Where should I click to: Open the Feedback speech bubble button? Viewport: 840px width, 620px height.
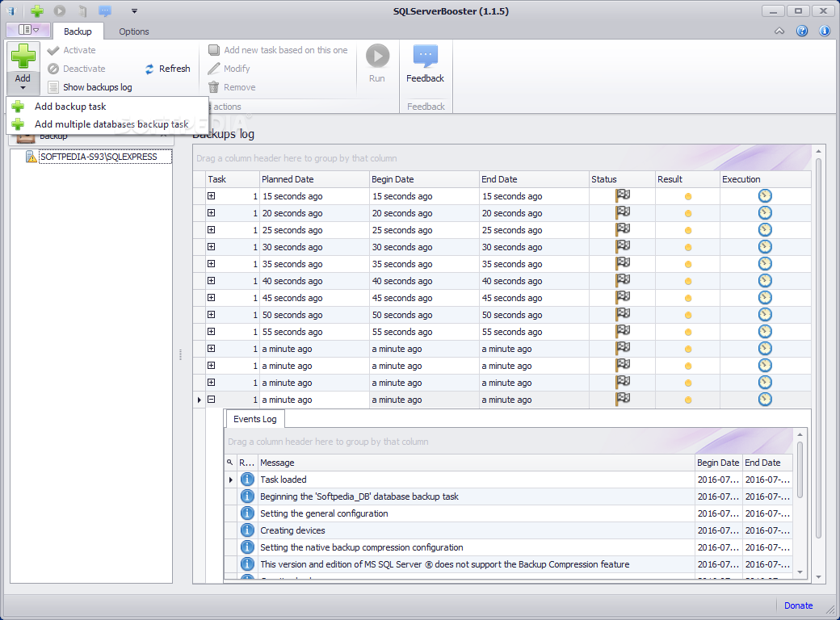click(x=426, y=63)
